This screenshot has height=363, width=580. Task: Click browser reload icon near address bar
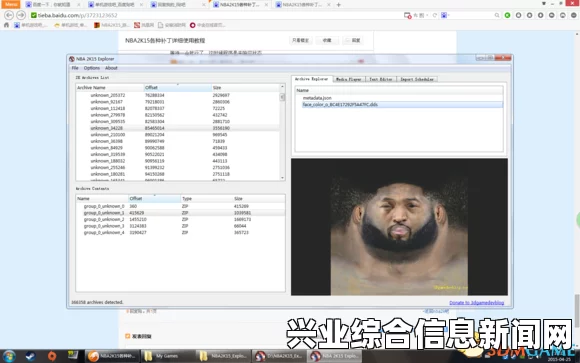(x=435, y=15)
